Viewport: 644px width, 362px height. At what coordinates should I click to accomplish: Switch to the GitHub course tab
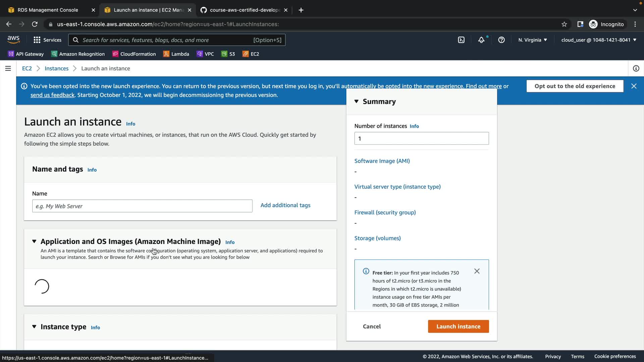click(x=245, y=10)
